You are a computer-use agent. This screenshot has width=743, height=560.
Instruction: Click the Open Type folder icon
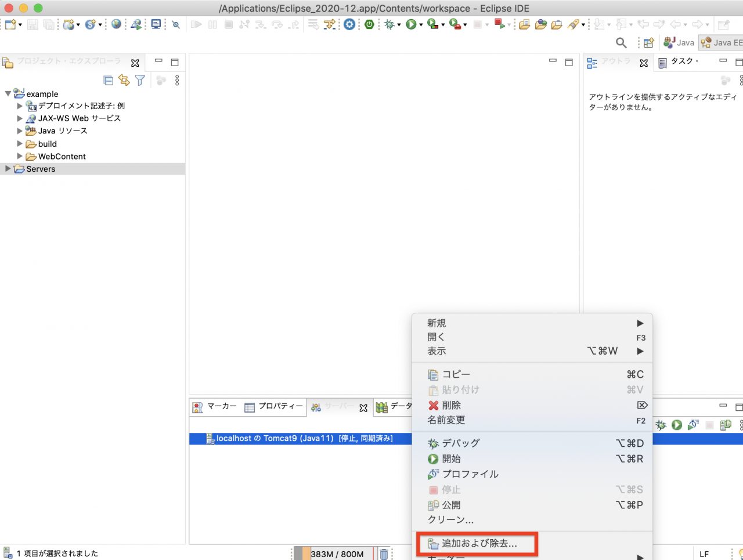[524, 24]
